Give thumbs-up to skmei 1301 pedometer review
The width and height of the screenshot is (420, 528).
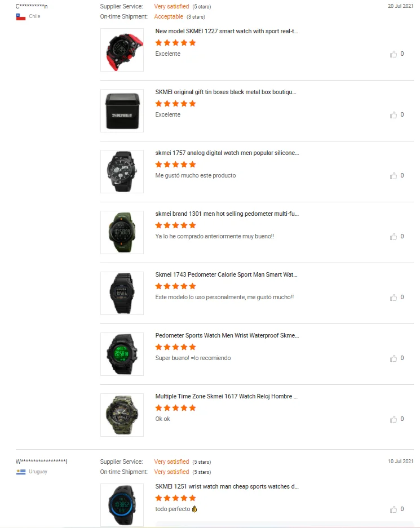(x=394, y=237)
